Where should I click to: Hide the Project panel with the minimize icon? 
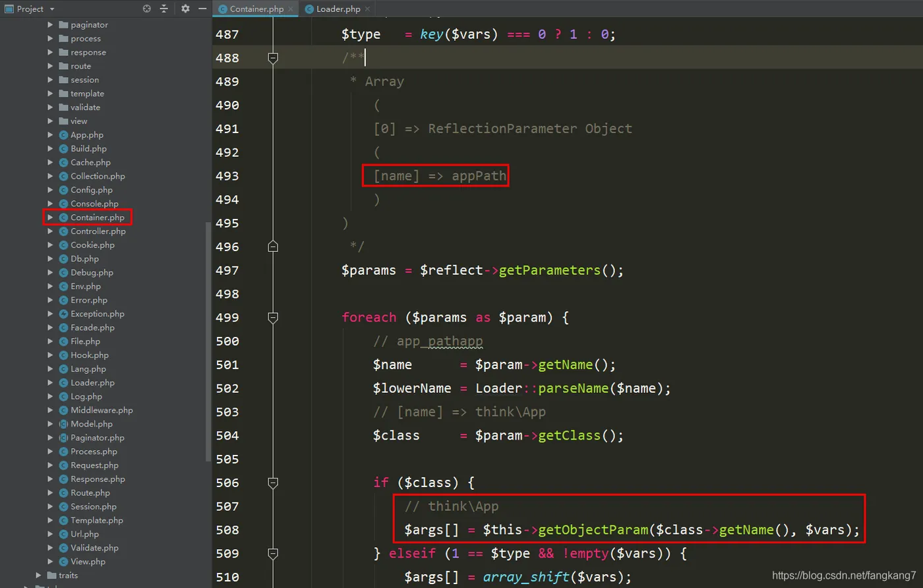coord(202,9)
